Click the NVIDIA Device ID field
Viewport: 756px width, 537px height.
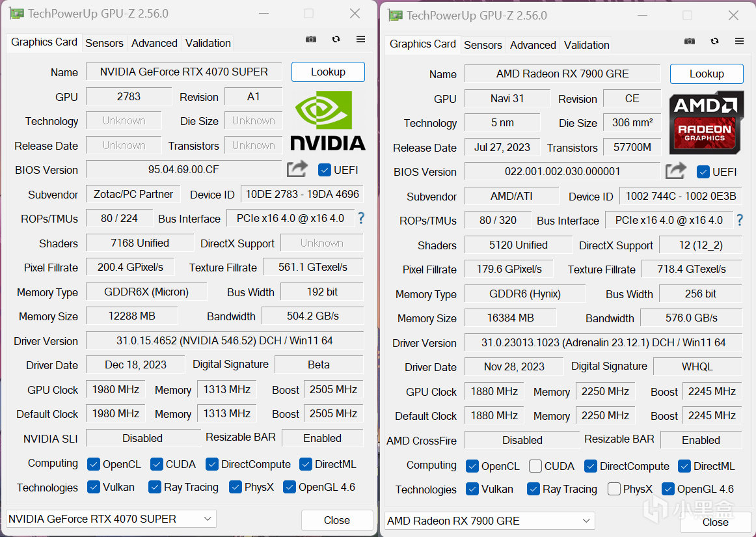[x=301, y=193]
